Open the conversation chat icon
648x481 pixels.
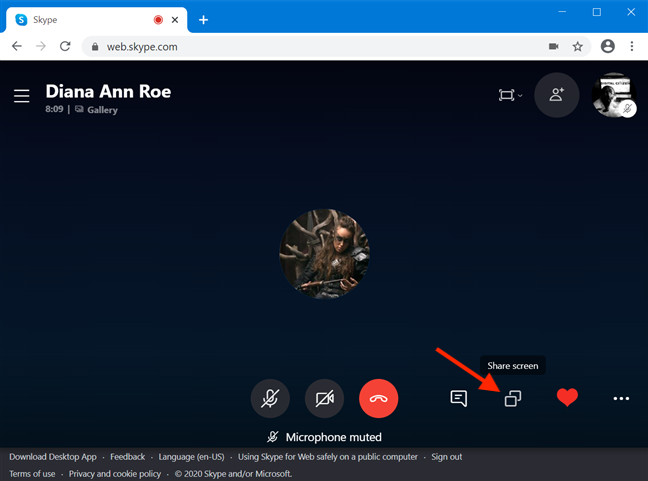(x=458, y=398)
